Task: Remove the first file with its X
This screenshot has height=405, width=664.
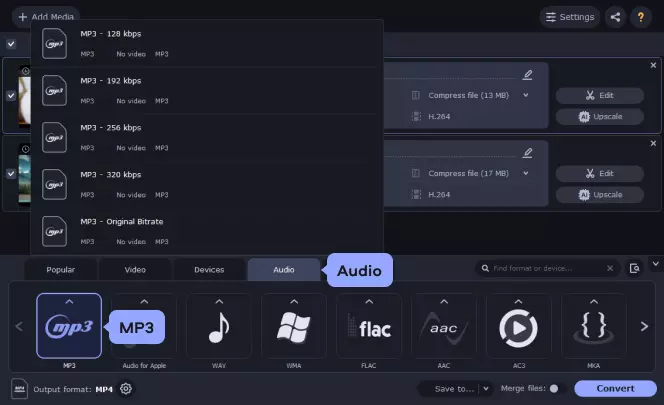Action: [x=653, y=65]
